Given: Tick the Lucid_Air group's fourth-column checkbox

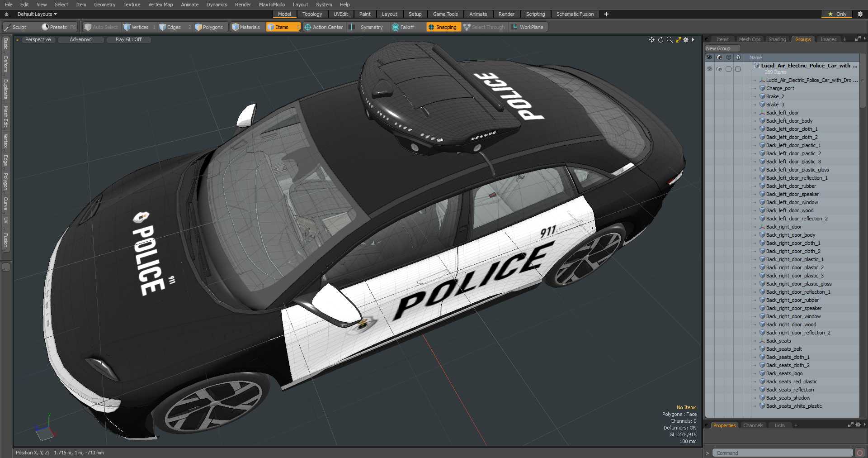Looking at the screenshot, I should click(x=738, y=69).
